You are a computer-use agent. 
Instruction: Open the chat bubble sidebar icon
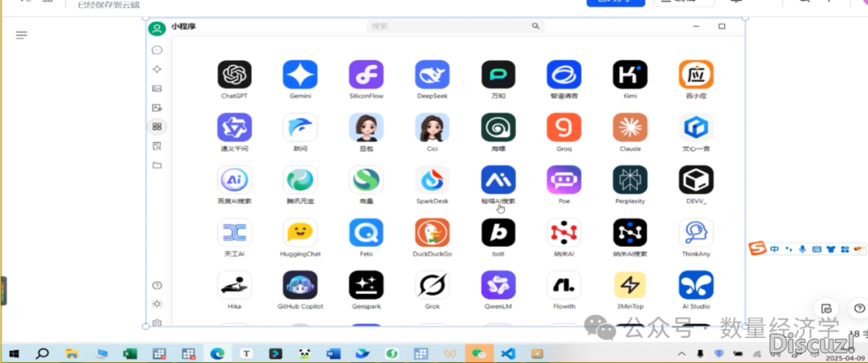[158, 51]
